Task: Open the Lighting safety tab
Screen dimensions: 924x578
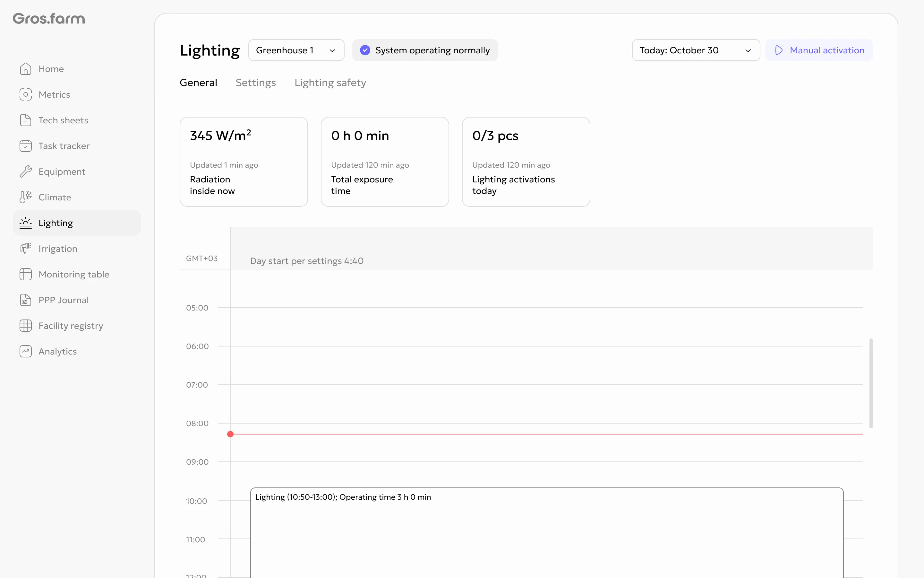Action: (x=330, y=83)
